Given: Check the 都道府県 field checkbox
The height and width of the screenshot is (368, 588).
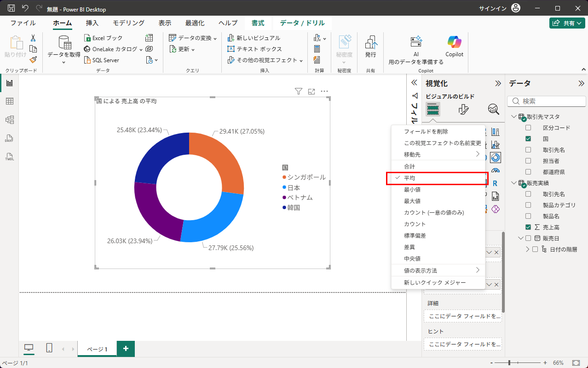Looking at the screenshot, I should coord(528,172).
